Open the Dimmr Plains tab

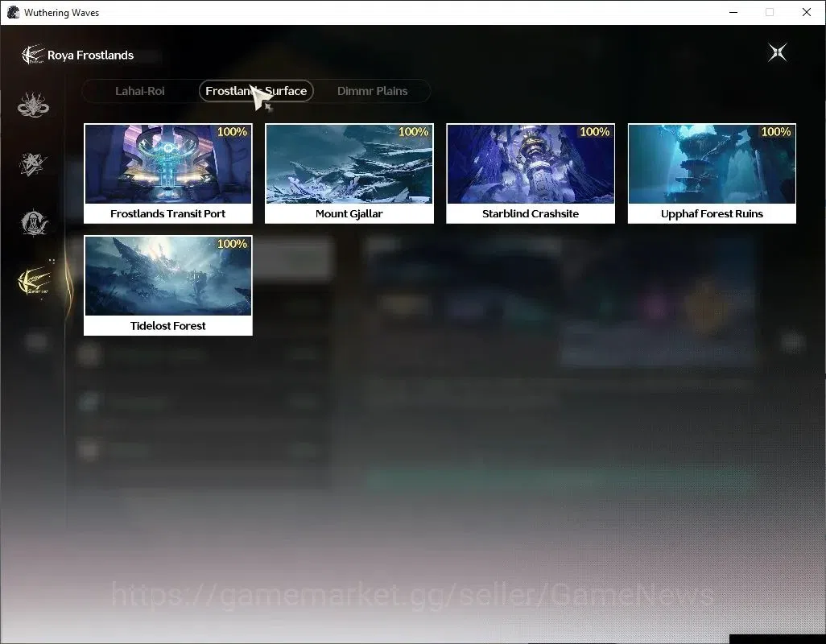point(372,91)
